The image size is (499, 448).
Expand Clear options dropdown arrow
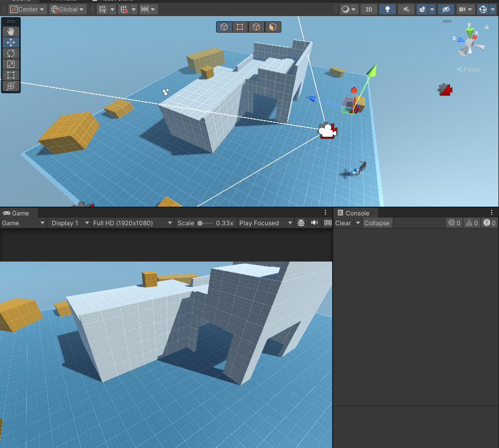[358, 223]
